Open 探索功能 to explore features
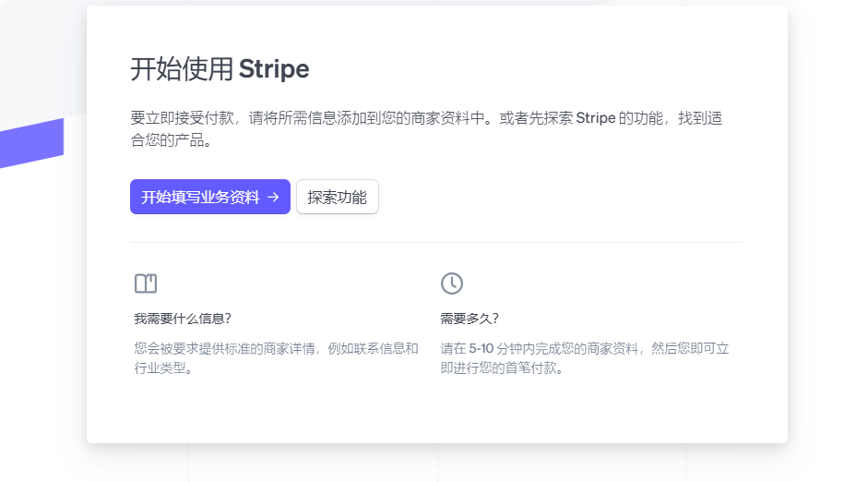The height and width of the screenshot is (482, 868). [x=337, y=197]
